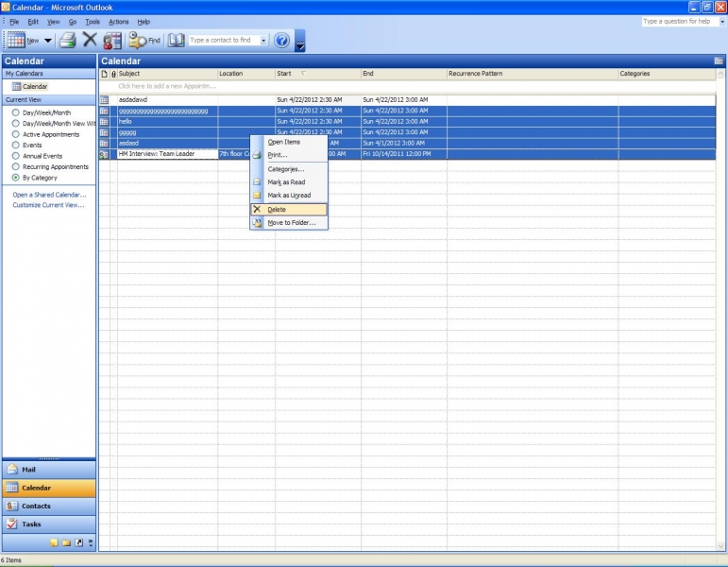Click the Print toolbar icon
The image size is (728, 567).
67,40
